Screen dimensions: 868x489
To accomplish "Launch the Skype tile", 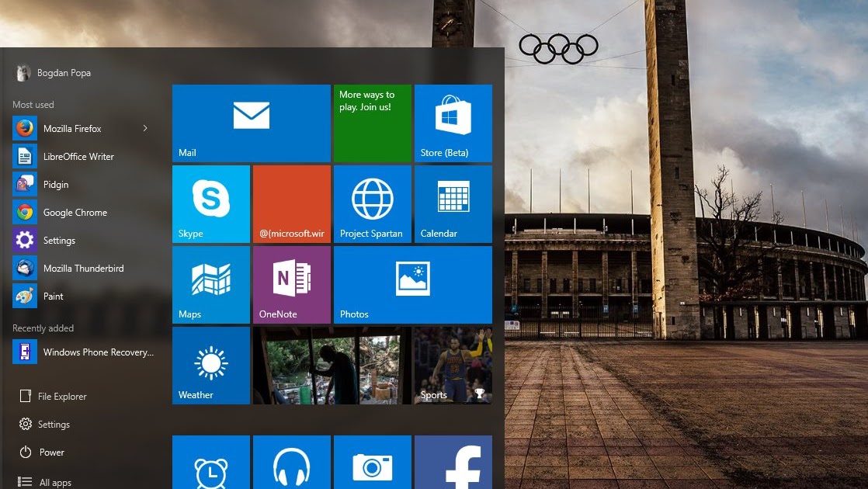I will (x=211, y=204).
